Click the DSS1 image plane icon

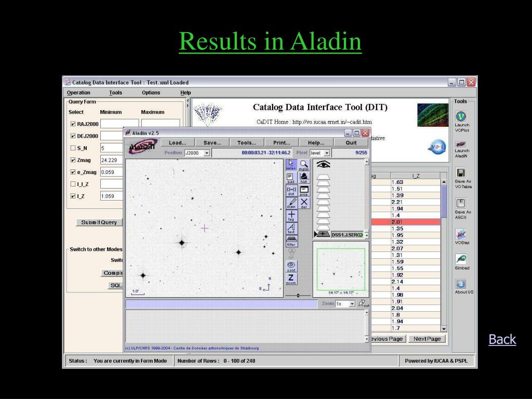[323, 234]
